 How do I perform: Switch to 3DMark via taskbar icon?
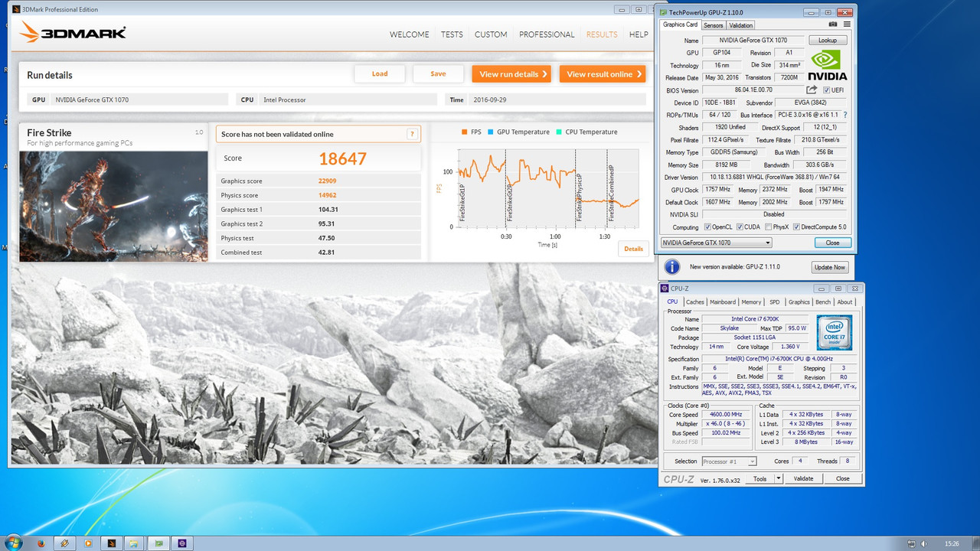pos(112,543)
